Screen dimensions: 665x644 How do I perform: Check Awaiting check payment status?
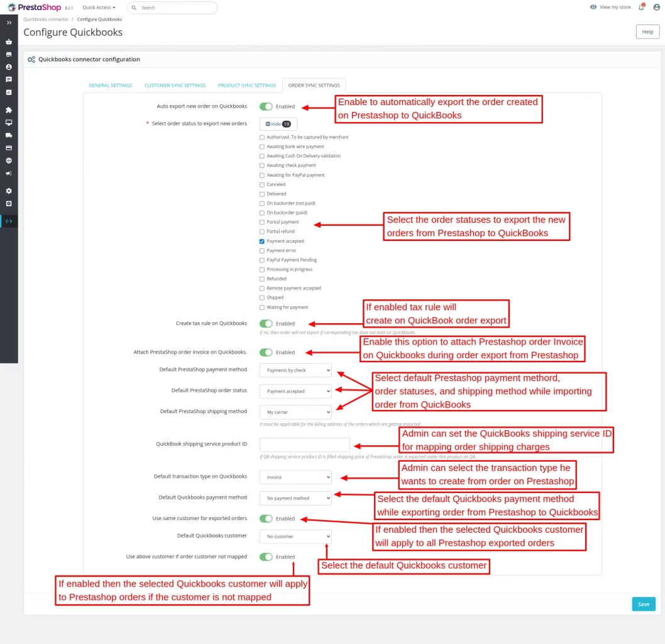tap(261, 166)
